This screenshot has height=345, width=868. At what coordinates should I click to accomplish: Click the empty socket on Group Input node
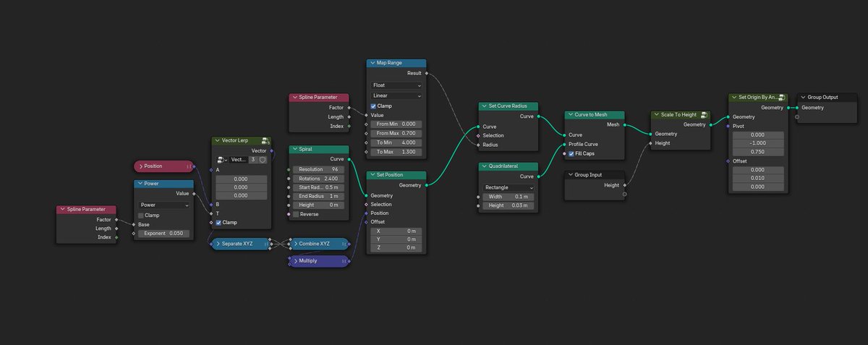pos(624,194)
